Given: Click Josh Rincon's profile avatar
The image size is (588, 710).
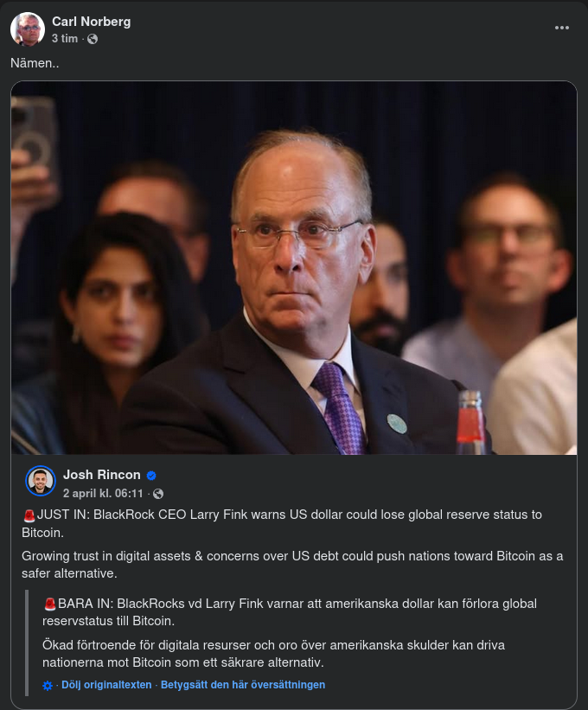Looking at the screenshot, I should (41, 481).
